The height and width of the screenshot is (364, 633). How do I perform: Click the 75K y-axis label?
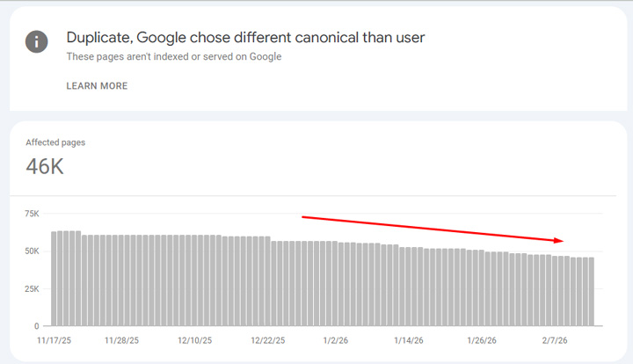coord(32,214)
